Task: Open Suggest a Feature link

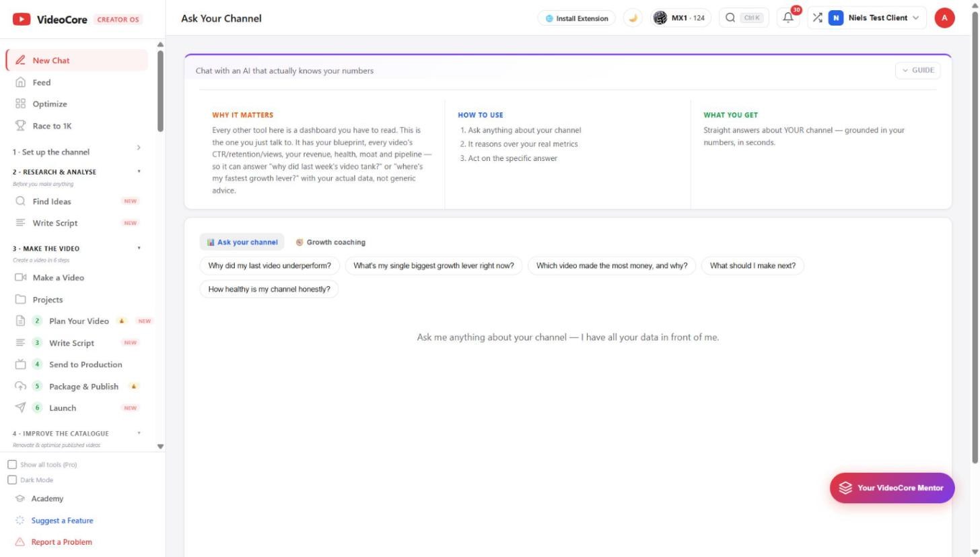Action: click(62, 521)
